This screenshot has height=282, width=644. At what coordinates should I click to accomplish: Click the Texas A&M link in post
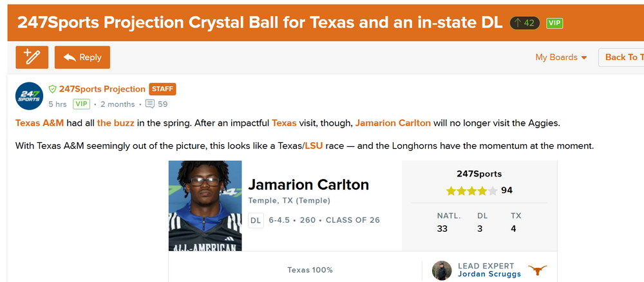click(x=39, y=123)
